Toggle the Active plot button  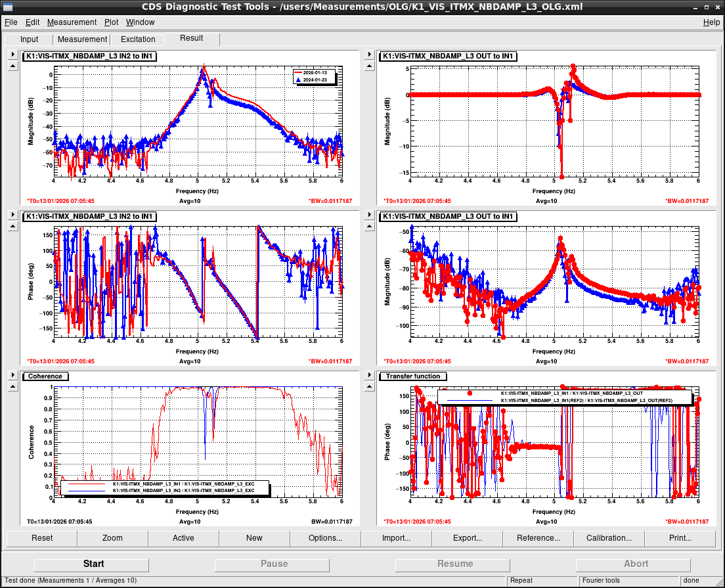pyautogui.click(x=183, y=538)
